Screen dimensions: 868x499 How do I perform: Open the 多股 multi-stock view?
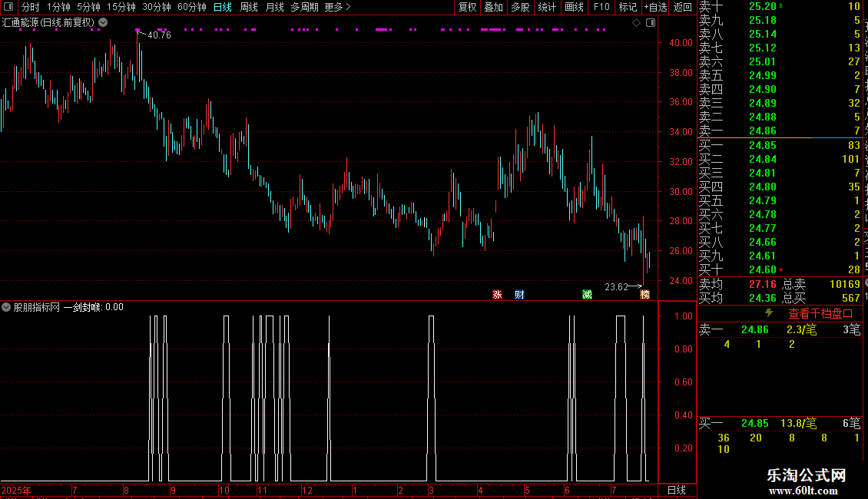tap(520, 7)
